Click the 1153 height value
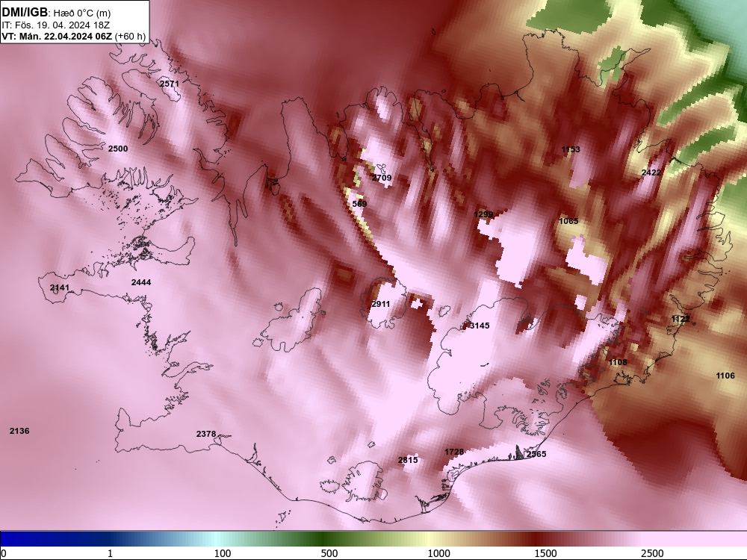The height and width of the screenshot is (560, 747). click(571, 149)
